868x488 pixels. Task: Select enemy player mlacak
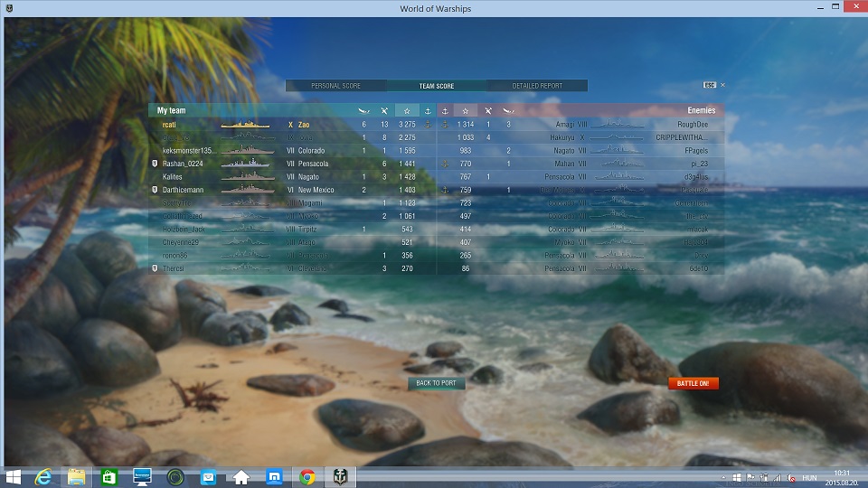(x=698, y=229)
